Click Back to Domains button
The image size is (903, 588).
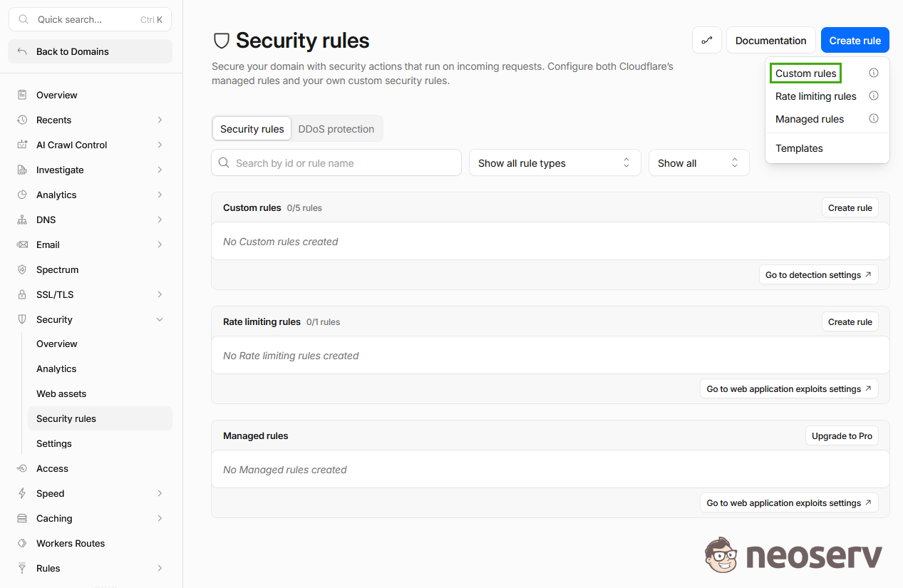[x=91, y=51]
